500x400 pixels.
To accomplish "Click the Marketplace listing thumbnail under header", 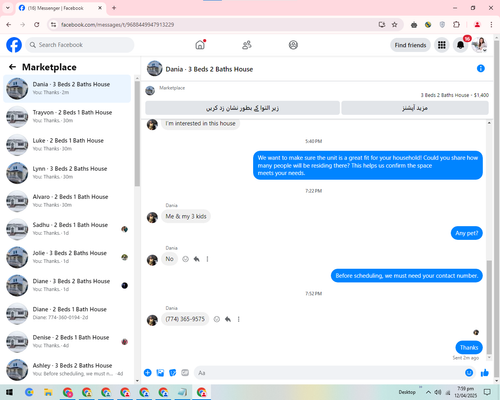I will pos(150,90).
